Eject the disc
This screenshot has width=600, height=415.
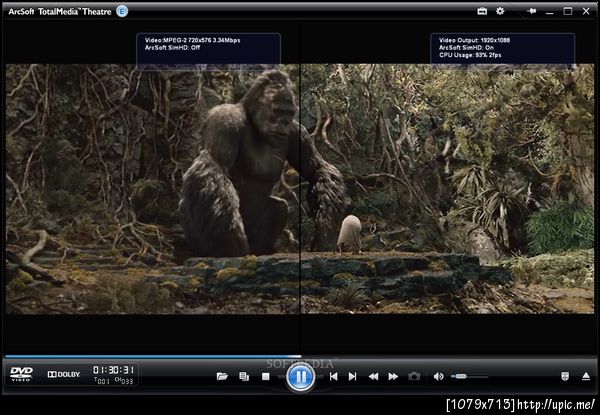point(586,377)
